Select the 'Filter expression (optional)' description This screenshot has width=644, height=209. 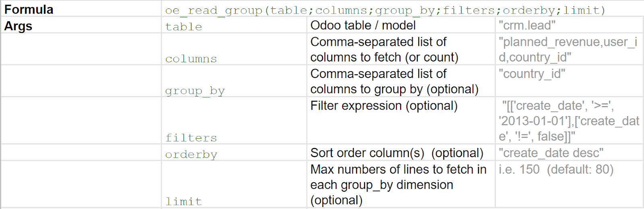(384, 106)
